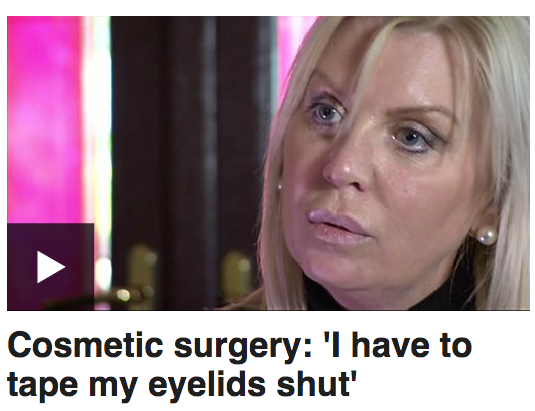Play the video via the corner play icon

point(50,267)
